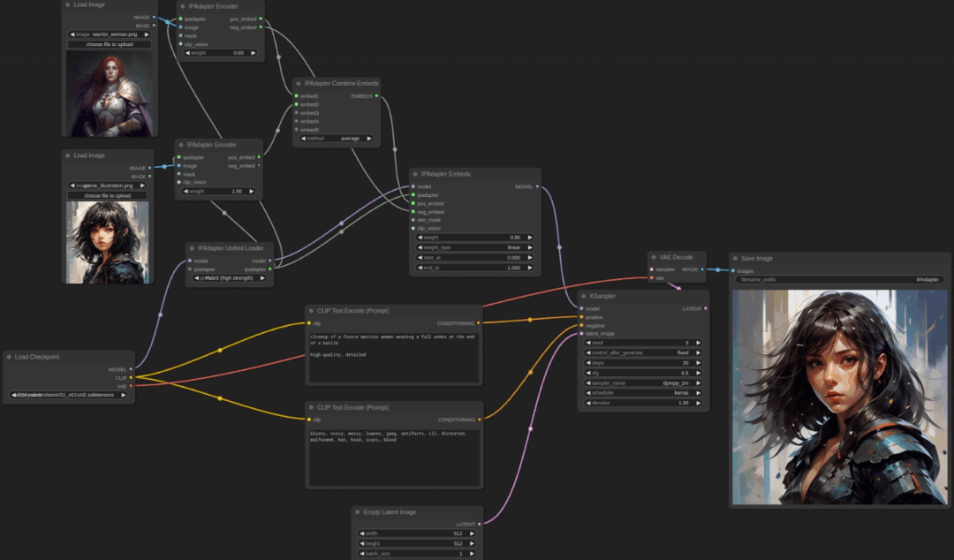Screen dimensions: 954x560
Task: Click the generated output image in Save Image
Action: pos(840,397)
